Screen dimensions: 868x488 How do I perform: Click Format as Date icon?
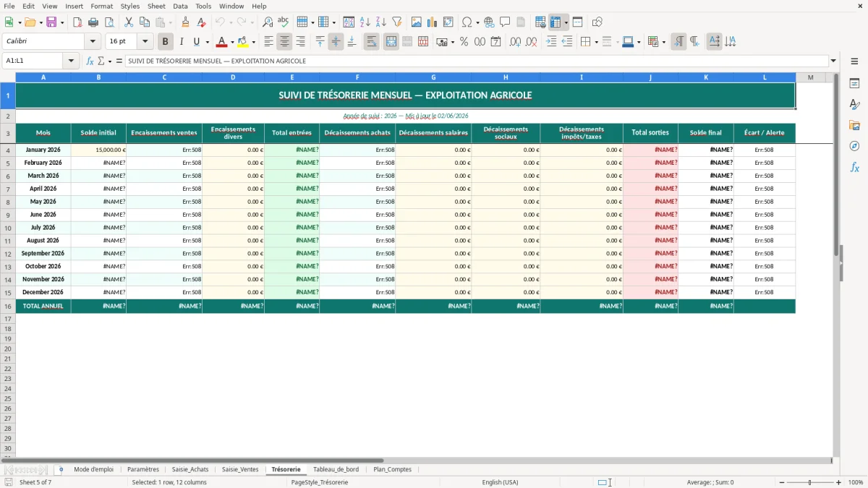coord(496,42)
